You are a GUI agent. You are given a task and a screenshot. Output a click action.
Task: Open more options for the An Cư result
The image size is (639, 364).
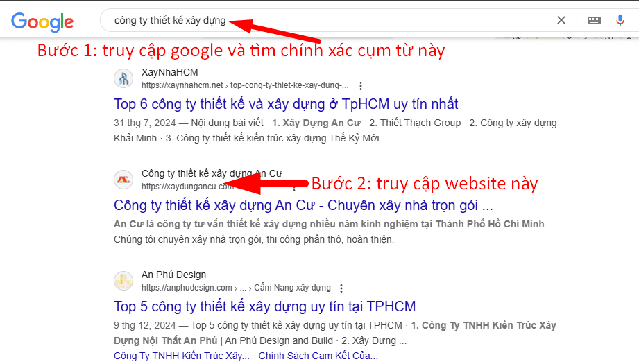click(x=294, y=187)
